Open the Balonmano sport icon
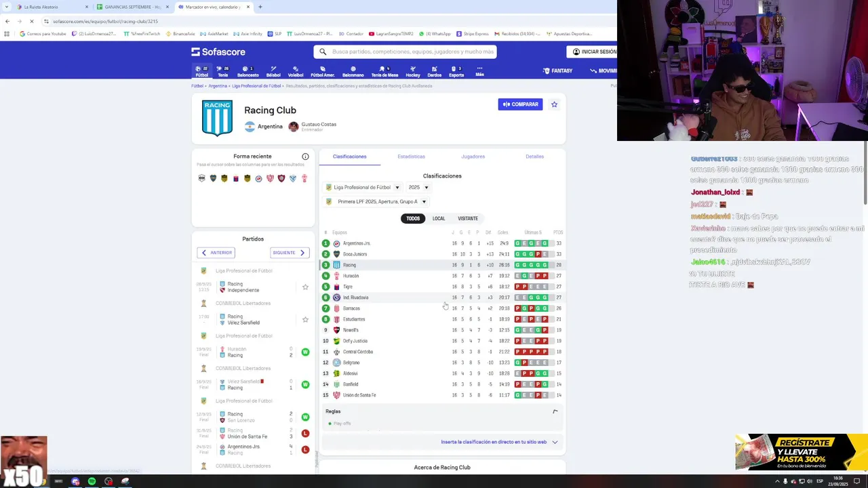This screenshot has height=488, width=868. 353,71
